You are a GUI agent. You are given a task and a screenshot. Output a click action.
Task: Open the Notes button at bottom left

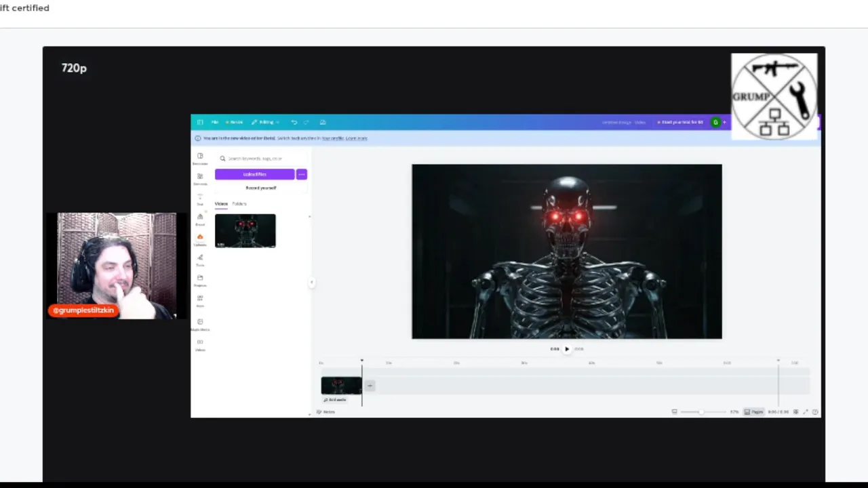coord(325,412)
